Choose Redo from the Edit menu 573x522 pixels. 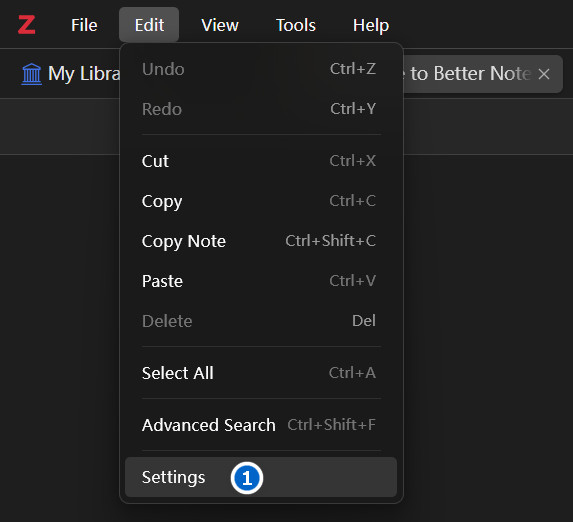[261, 109]
